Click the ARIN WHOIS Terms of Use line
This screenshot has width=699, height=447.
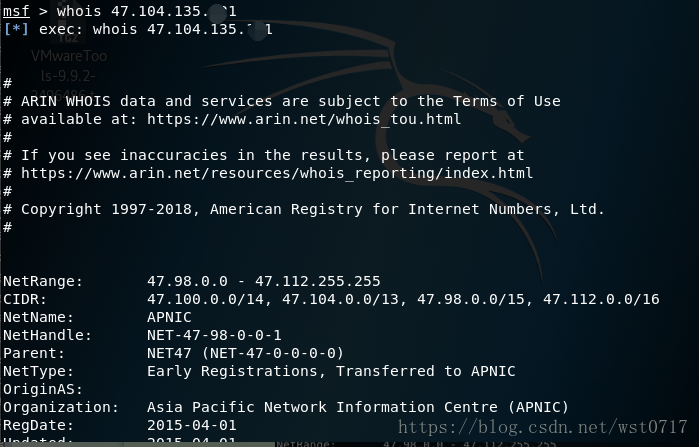point(282,102)
